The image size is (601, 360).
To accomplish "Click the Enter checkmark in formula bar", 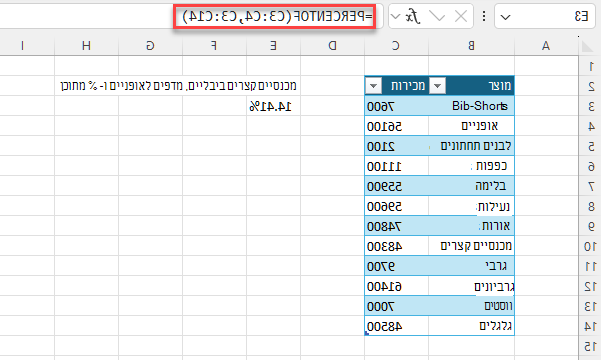I will (437, 16).
